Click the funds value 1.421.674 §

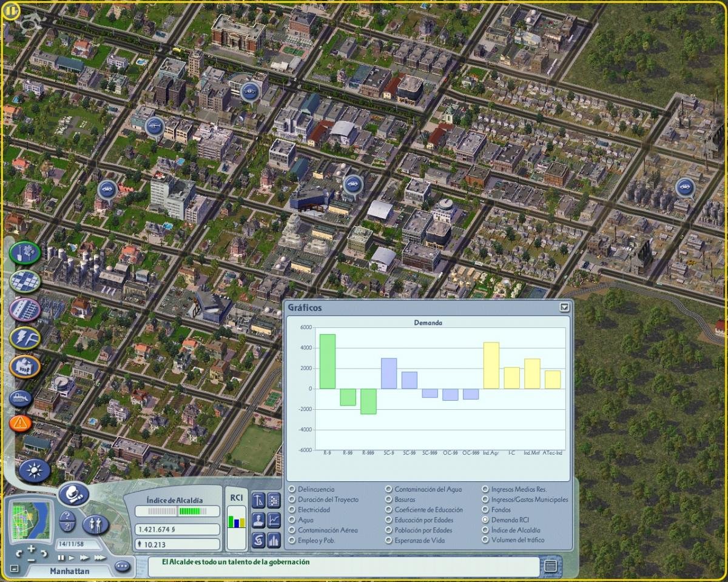177,529
